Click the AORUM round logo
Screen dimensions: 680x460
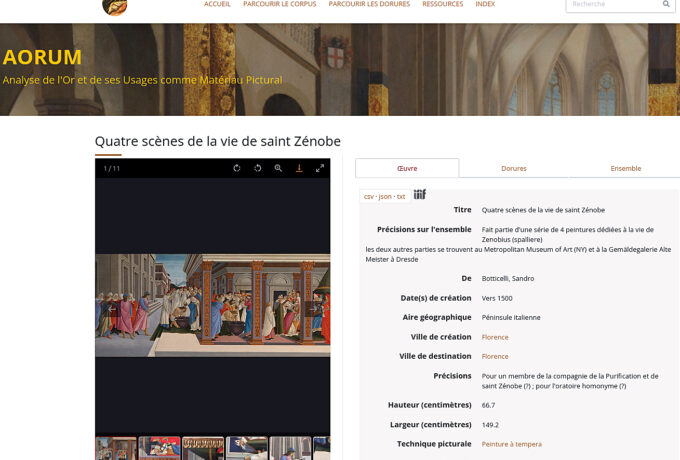pos(114,7)
